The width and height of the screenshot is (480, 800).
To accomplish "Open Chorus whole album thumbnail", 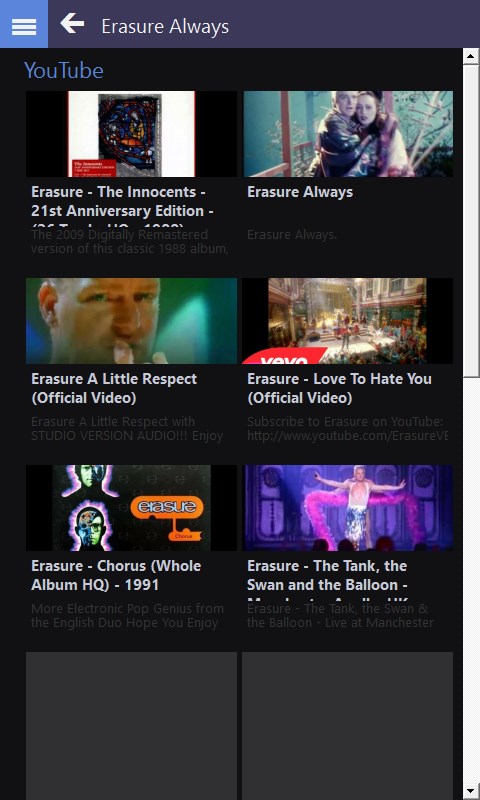I will 131,508.
